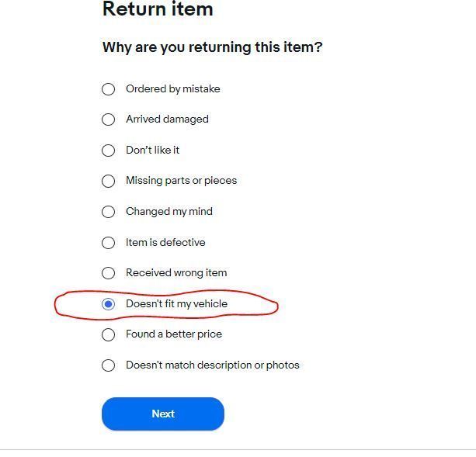The image size is (476, 457).
Task: Pick the 'Found a better price' radio button
Action: 109,334
